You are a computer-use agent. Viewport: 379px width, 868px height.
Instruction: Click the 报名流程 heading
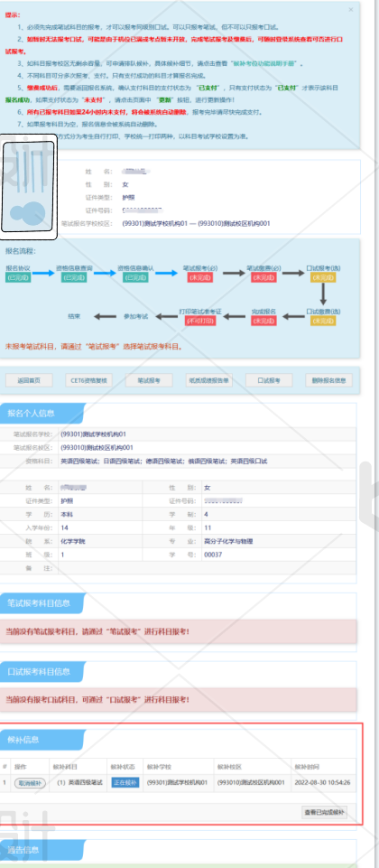pyautogui.click(x=21, y=251)
